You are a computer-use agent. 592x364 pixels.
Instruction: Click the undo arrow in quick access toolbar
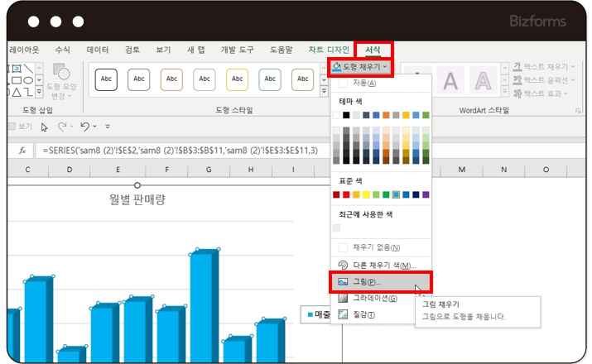pyautogui.click(x=84, y=127)
